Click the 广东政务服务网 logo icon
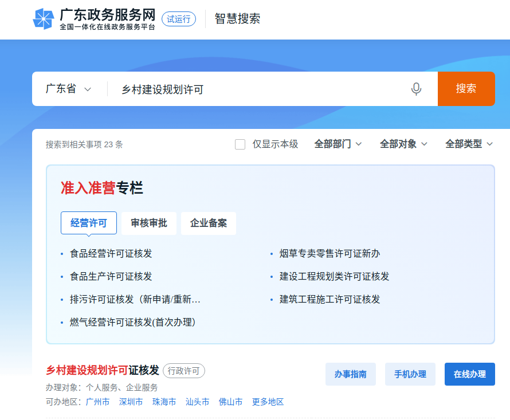 click(44, 19)
